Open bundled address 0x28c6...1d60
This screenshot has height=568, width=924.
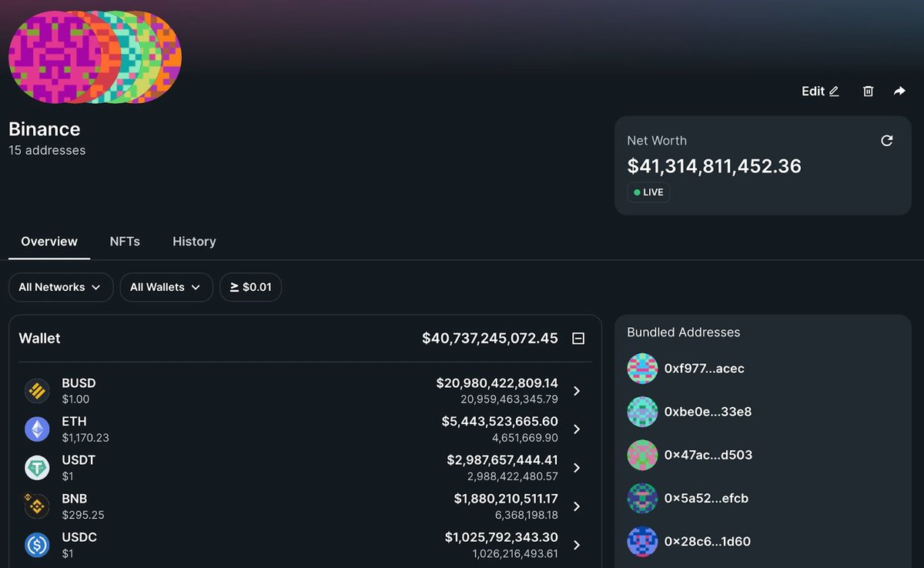pyautogui.click(x=708, y=541)
